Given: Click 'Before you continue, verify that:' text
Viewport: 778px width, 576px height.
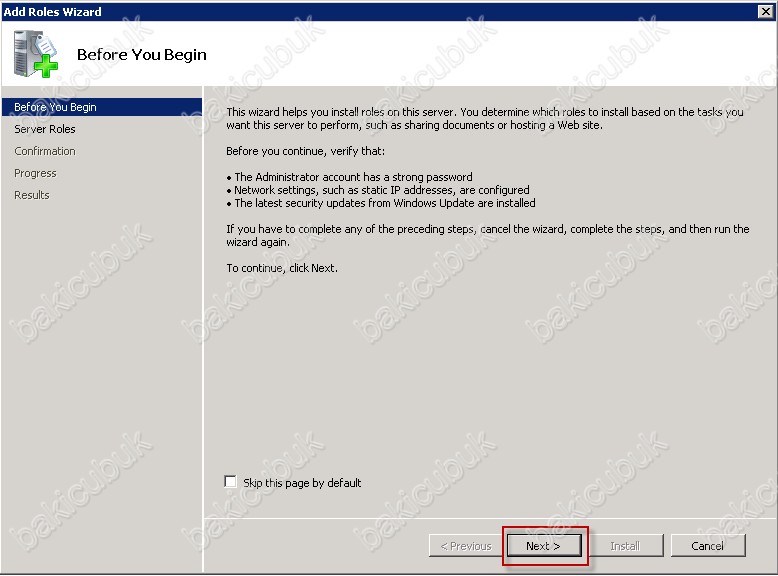Looking at the screenshot, I should pos(306,151).
